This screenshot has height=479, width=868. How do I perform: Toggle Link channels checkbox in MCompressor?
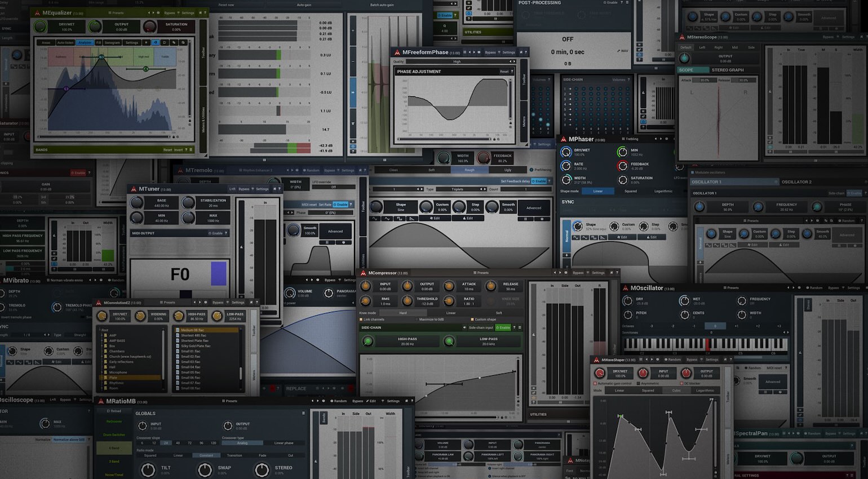(361, 320)
